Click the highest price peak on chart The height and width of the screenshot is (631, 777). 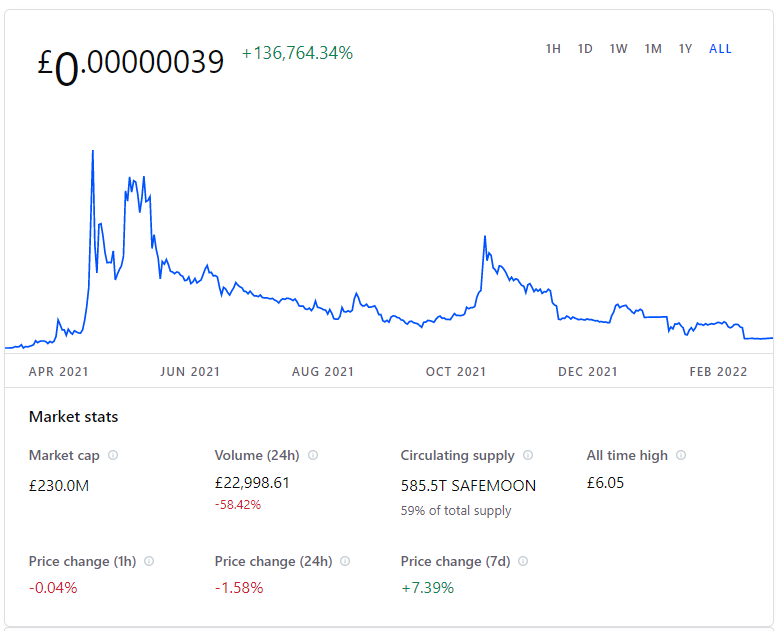click(x=93, y=151)
